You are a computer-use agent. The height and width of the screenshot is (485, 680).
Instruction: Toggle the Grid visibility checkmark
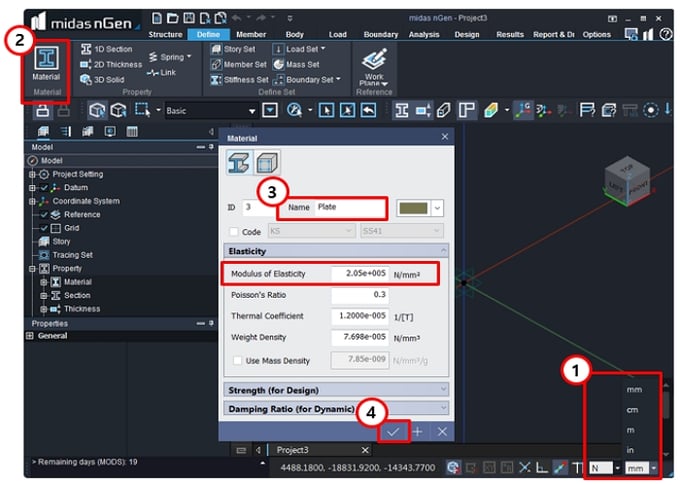pos(44,228)
